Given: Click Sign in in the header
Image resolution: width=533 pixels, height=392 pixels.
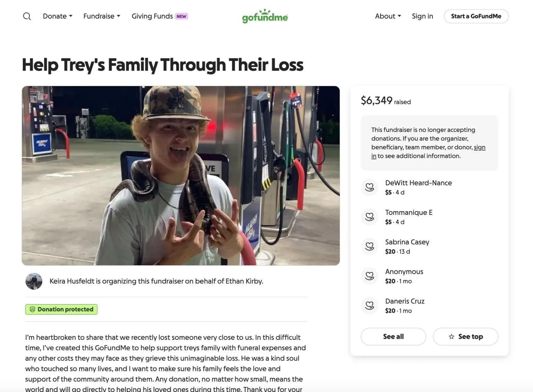Looking at the screenshot, I should click(422, 16).
